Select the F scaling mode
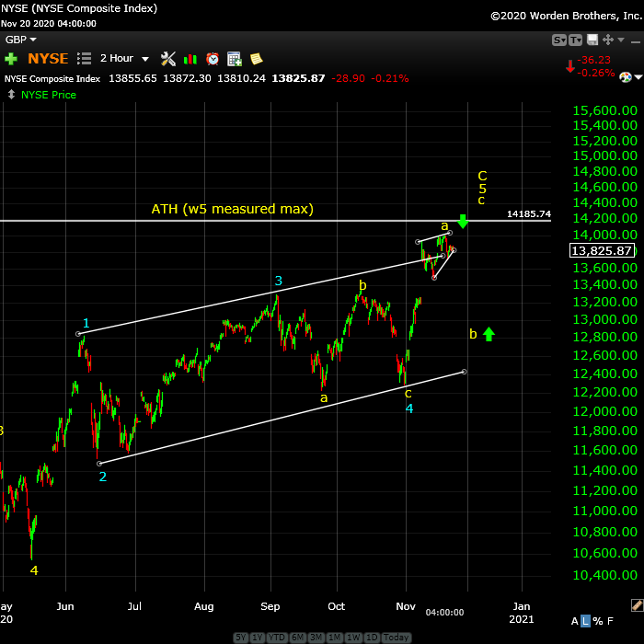The height and width of the screenshot is (644, 644). (x=610, y=621)
